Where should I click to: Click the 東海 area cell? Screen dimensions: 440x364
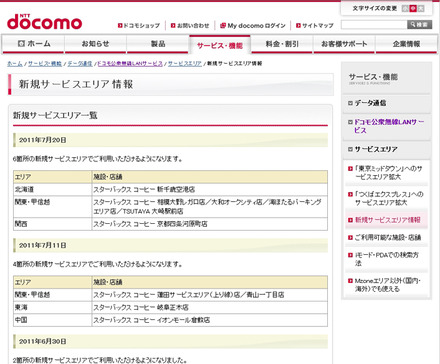52,307
